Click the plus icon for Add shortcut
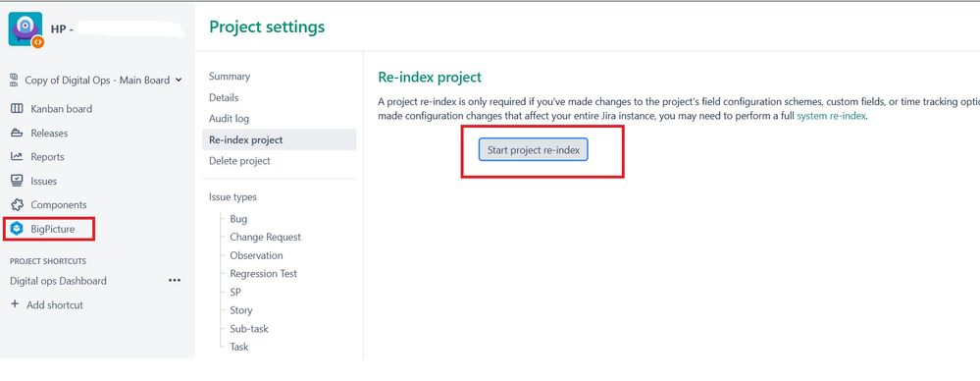This screenshot has height=381, width=980. (15, 304)
